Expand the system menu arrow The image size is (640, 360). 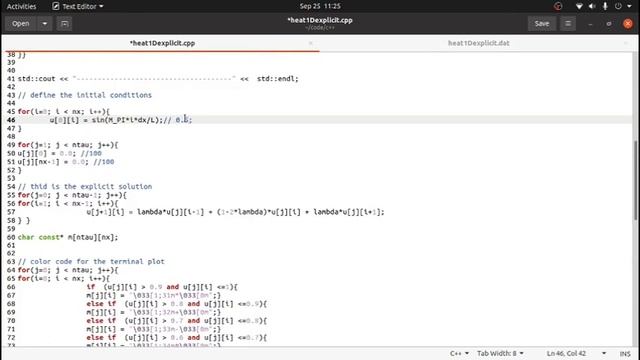coord(629,6)
